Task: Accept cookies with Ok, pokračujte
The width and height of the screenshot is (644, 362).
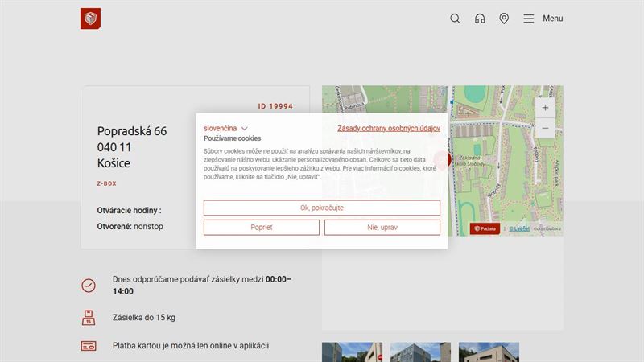Action: coord(321,208)
